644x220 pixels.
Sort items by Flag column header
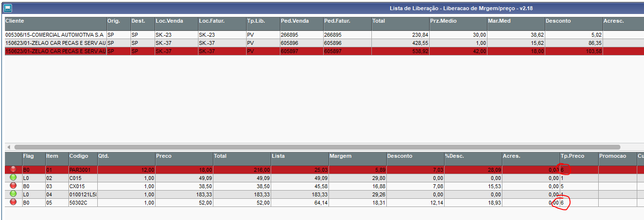tap(34, 159)
